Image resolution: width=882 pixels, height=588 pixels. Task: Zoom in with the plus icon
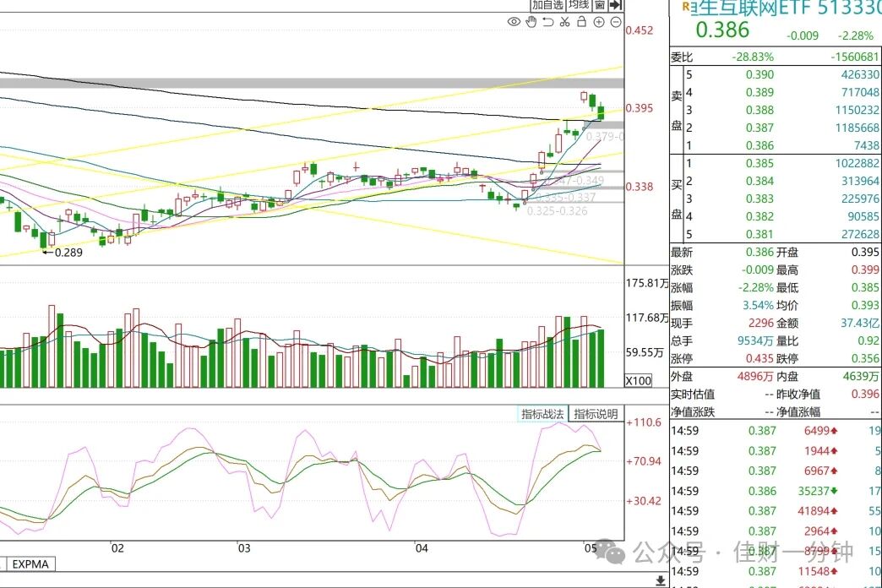[x=599, y=22]
